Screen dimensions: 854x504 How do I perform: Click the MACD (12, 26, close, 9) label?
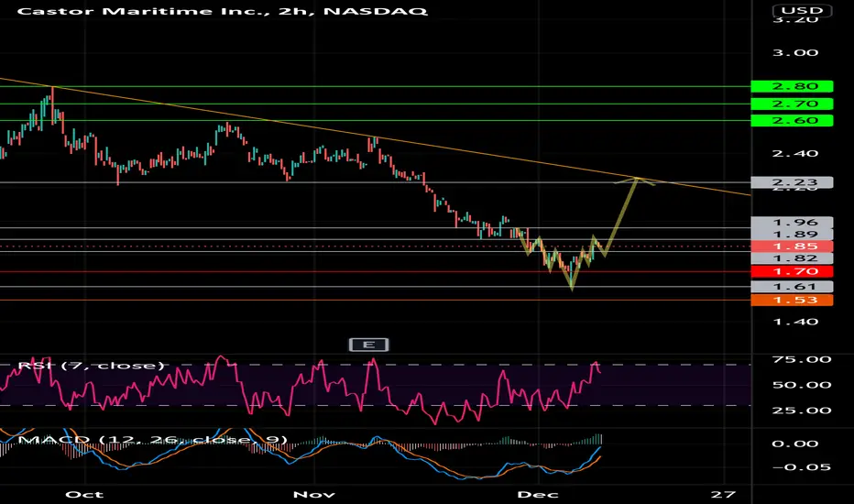153,439
